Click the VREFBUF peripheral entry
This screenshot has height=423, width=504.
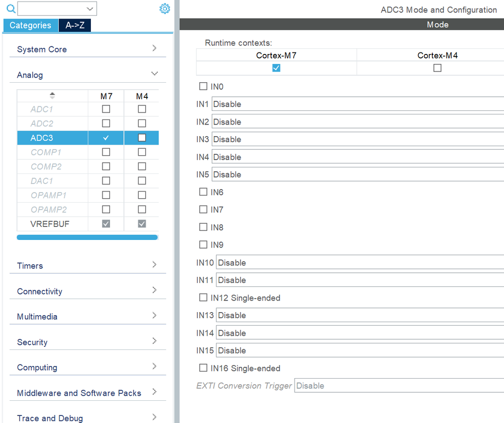click(x=50, y=224)
